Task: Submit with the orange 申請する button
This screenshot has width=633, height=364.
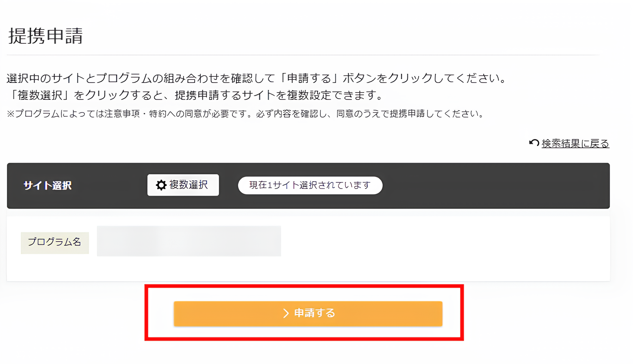Action: pyautogui.click(x=308, y=314)
